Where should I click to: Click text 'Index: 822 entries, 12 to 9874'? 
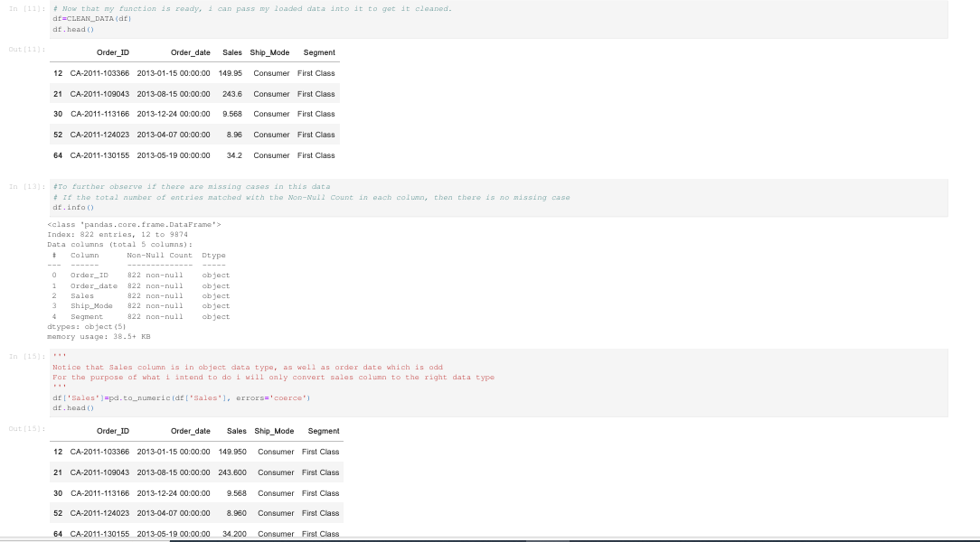tap(118, 235)
